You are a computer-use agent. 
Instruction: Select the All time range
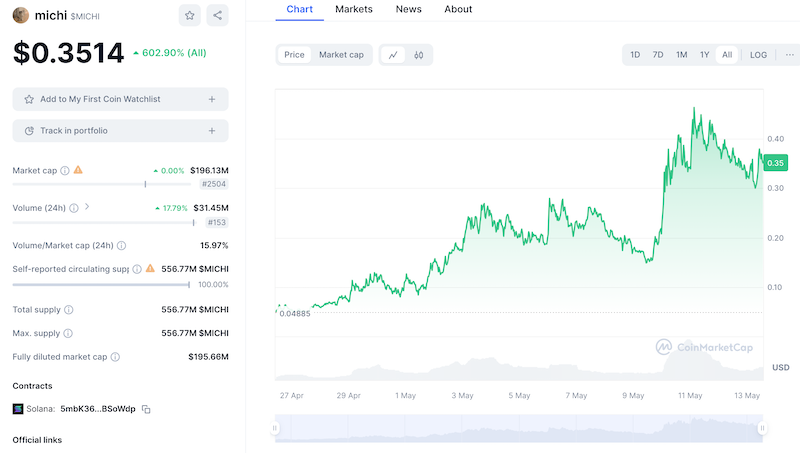pos(727,55)
